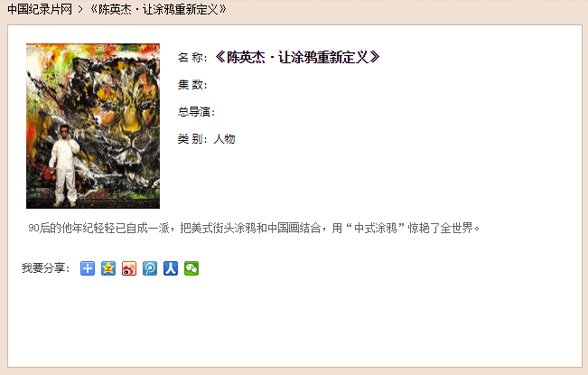Go to 中国纪录片网 in the breadcrumb
The image size is (588, 375).
click(40, 9)
